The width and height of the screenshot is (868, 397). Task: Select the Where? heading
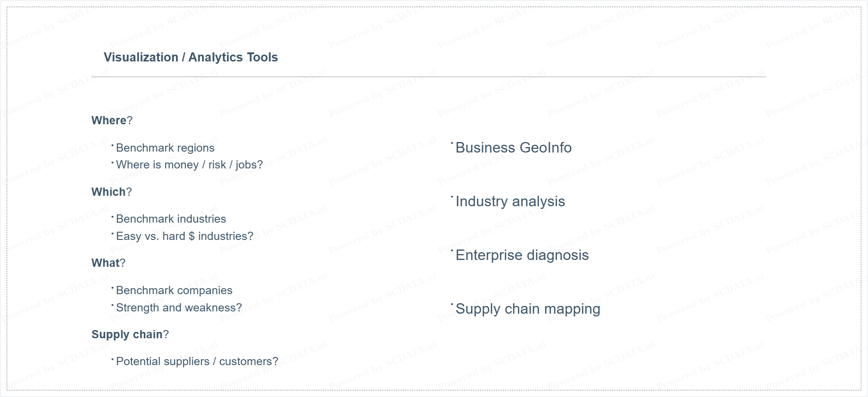[x=112, y=121]
